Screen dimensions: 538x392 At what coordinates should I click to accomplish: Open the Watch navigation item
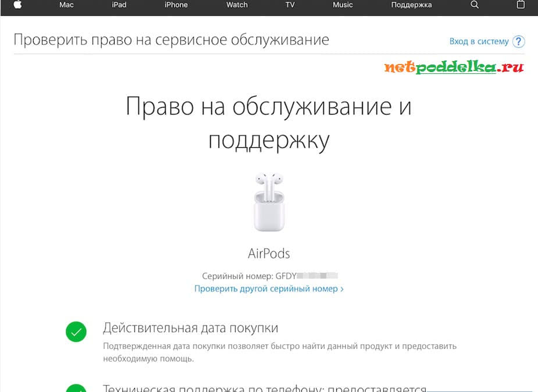pos(237,5)
